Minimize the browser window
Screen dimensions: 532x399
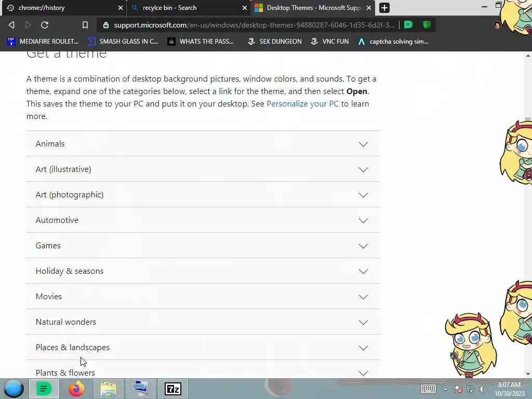(485, 7)
